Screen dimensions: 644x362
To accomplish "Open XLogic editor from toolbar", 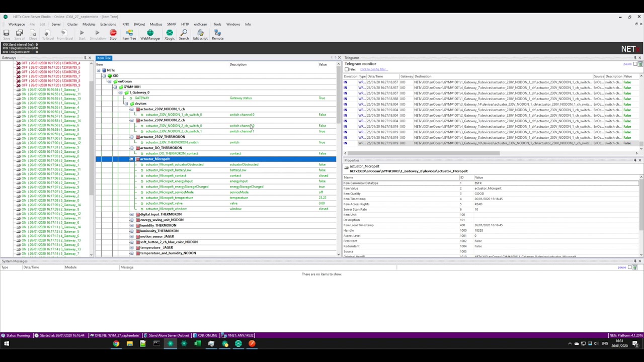I will 170,34.
